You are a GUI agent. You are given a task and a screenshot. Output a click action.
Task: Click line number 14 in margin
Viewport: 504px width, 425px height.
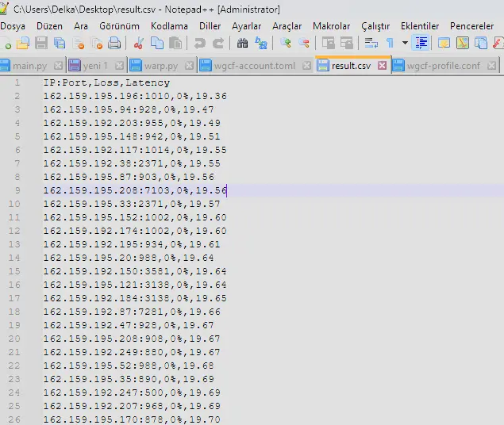(14, 258)
